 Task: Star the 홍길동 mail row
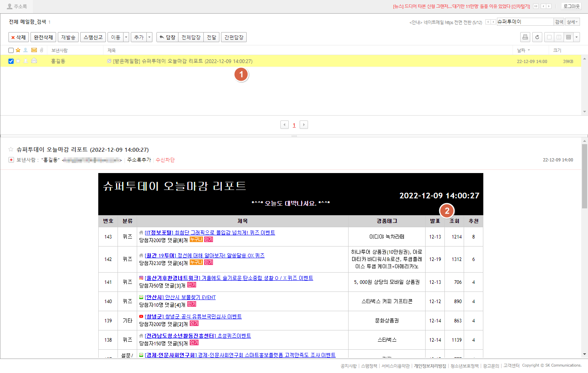18,61
